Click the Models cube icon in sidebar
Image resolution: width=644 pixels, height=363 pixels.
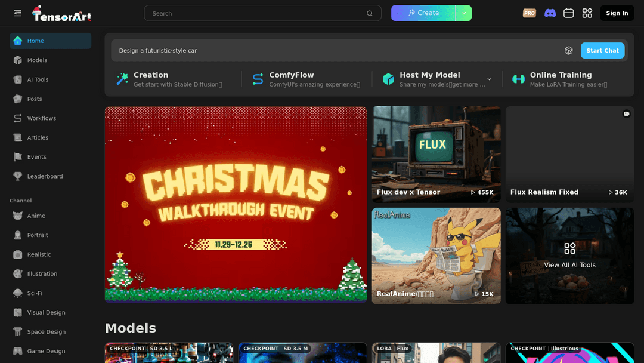[18, 60]
